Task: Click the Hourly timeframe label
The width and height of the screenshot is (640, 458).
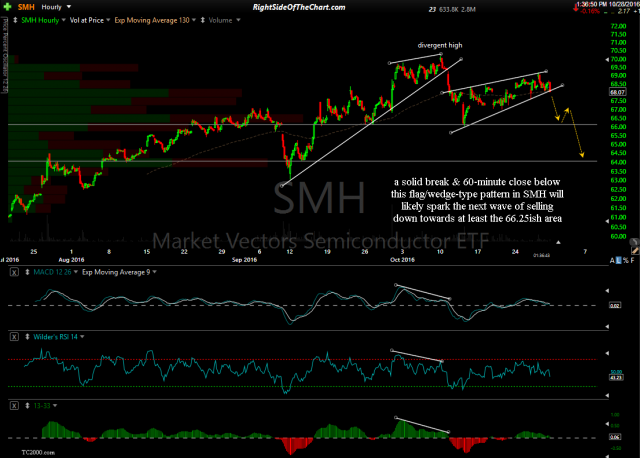Action: click(x=51, y=7)
